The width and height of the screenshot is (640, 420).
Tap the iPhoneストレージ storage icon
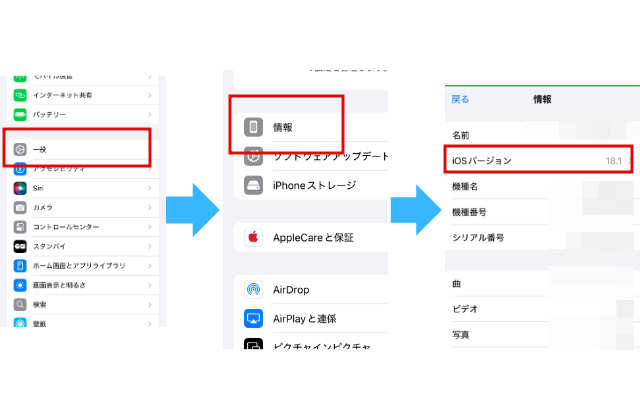pos(254,185)
